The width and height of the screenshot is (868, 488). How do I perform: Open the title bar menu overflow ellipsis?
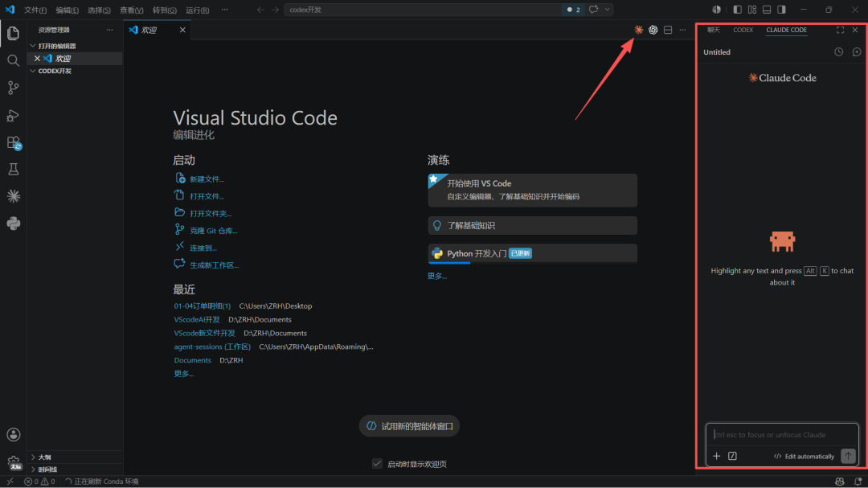(x=224, y=10)
